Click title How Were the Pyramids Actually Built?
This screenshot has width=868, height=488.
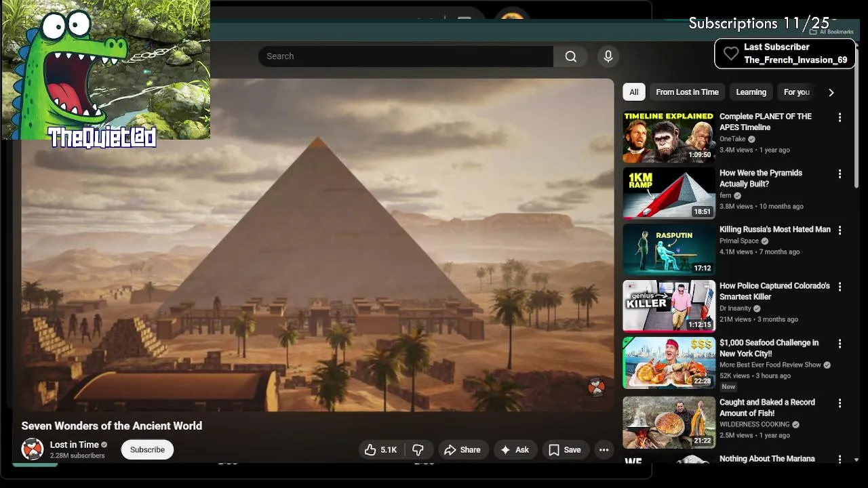761,178
